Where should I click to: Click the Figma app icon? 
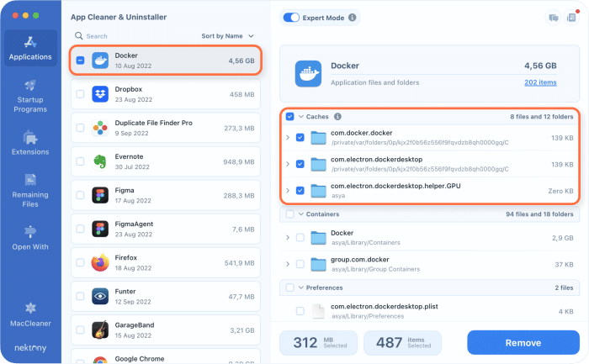pyautogui.click(x=100, y=195)
